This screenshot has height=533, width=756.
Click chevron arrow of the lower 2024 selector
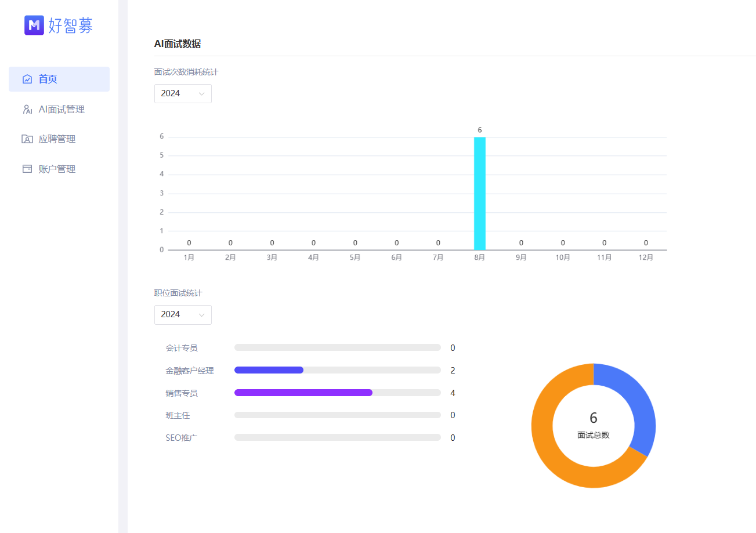click(x=201, y=315)
